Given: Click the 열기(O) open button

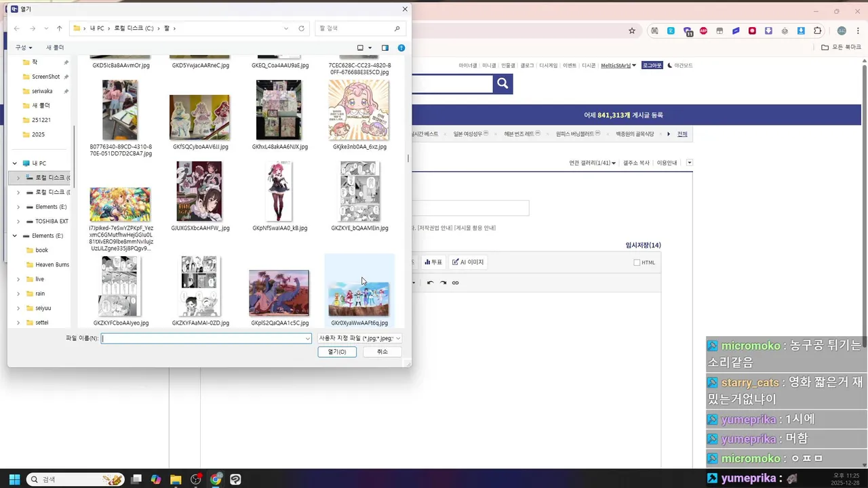Looking at the screenshot, I should coord(337,352).
